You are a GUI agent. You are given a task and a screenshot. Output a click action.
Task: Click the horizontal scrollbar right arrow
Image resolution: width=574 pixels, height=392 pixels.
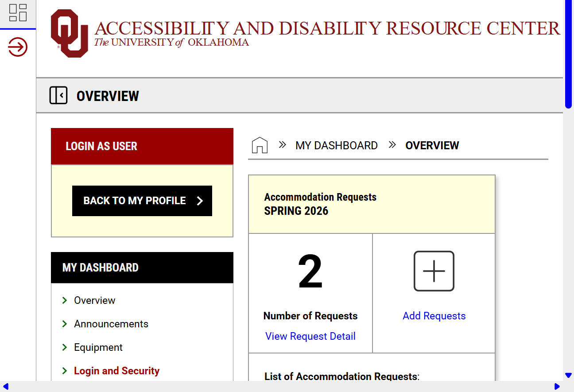(557, 387)
